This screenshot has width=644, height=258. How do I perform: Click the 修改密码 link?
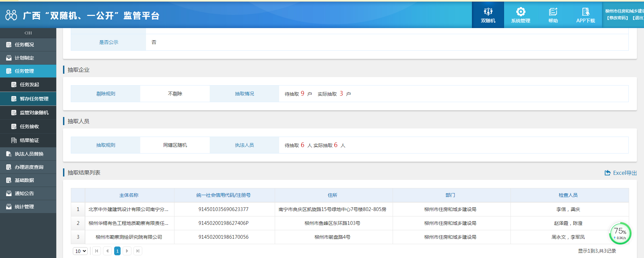(617, 18)
